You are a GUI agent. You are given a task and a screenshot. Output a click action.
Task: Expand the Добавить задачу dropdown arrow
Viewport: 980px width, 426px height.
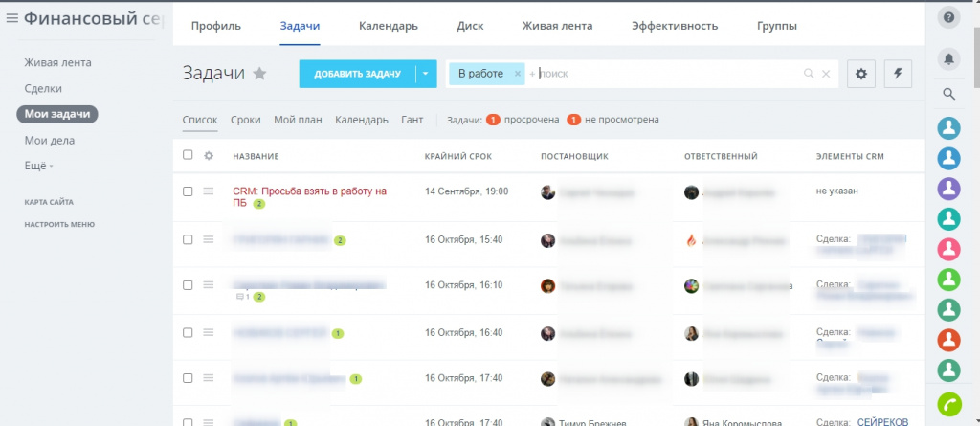click(425, 74)
